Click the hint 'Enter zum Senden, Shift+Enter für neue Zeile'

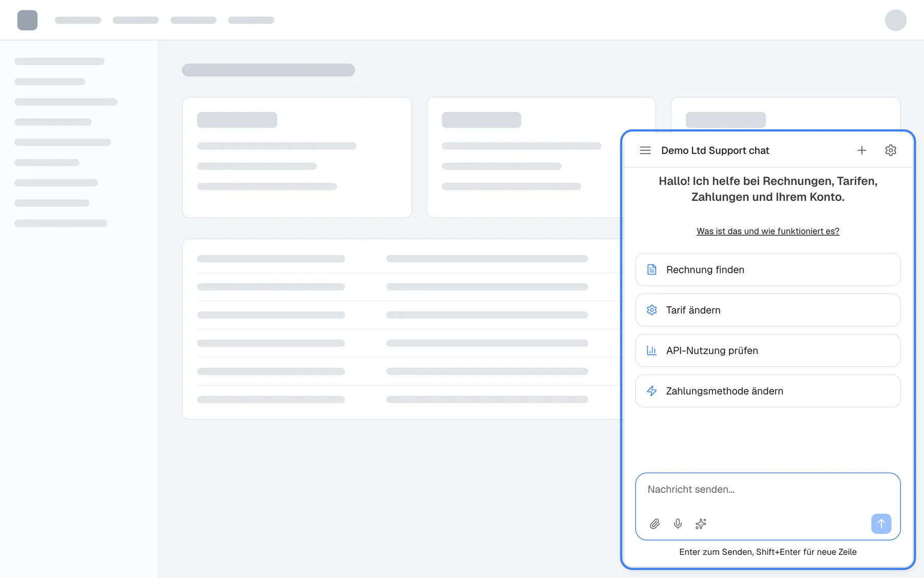tap(768, 552)
